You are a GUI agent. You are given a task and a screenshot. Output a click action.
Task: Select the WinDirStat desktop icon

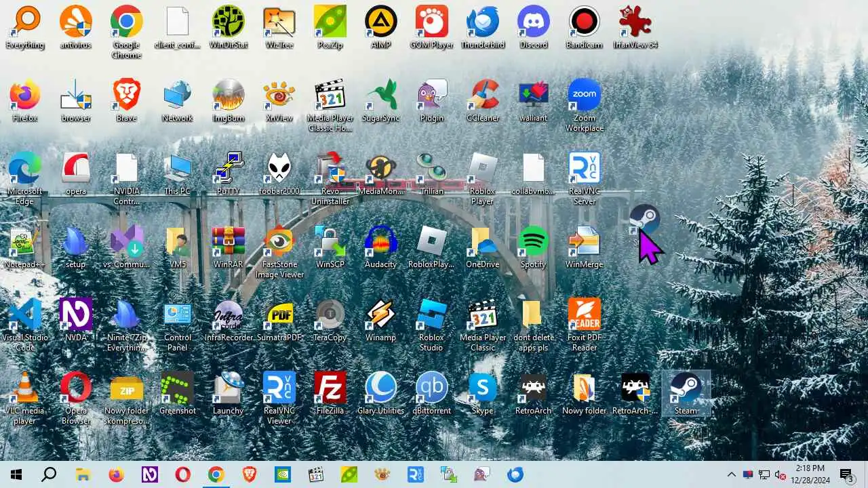pos(229,27)
